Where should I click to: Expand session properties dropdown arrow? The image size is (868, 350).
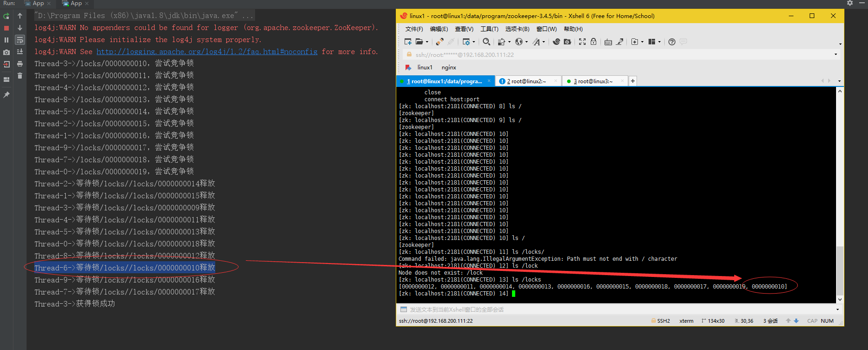pos(474,42)
